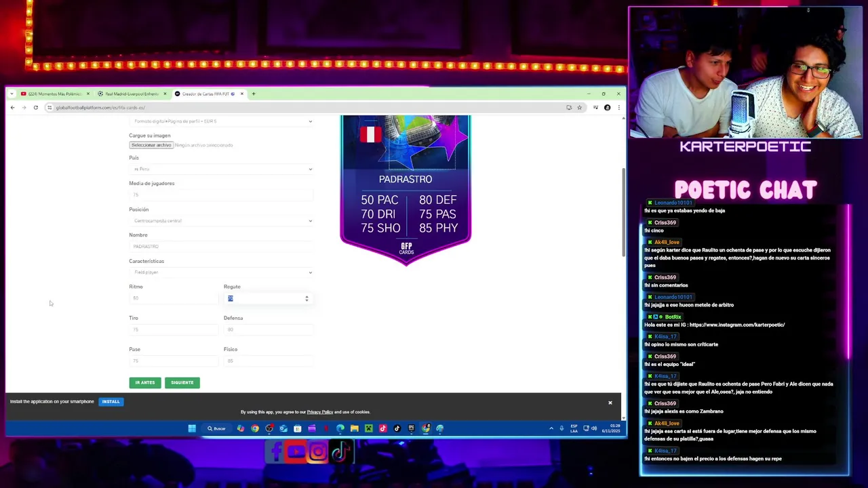This screenshot has width=868, height=488.
Task: Open the tab search dropdown arrow
Action: click(x=12, y=94)
